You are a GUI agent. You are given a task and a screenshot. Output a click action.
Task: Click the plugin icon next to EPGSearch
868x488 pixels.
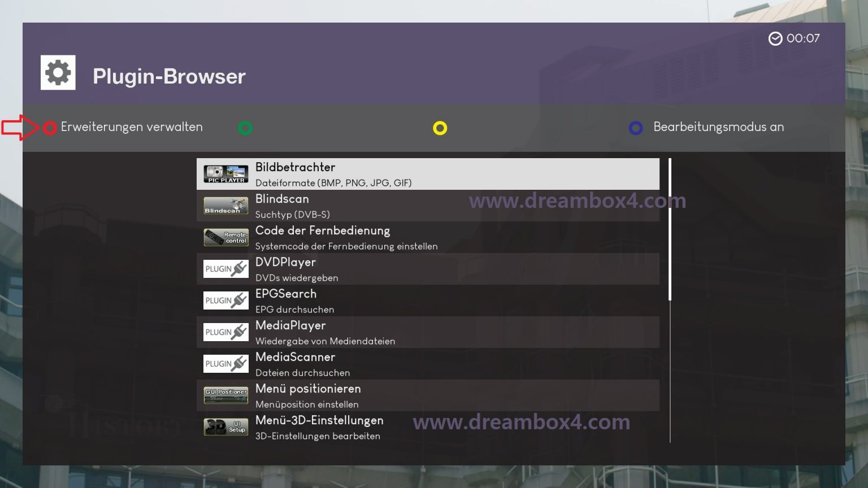coord(226,300)
